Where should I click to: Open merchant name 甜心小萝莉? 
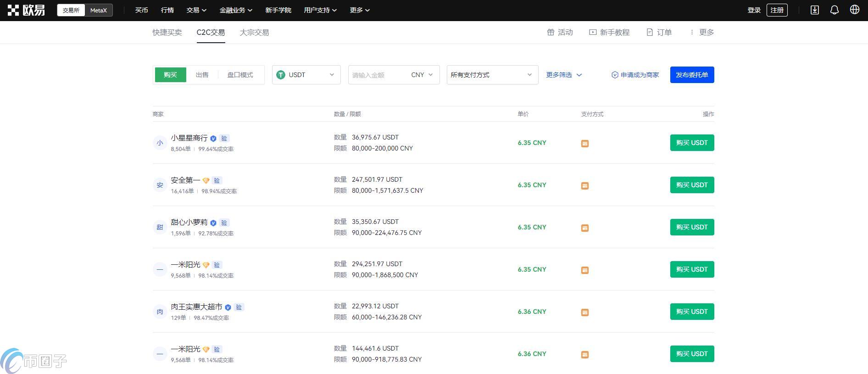(x=189, y=223)
